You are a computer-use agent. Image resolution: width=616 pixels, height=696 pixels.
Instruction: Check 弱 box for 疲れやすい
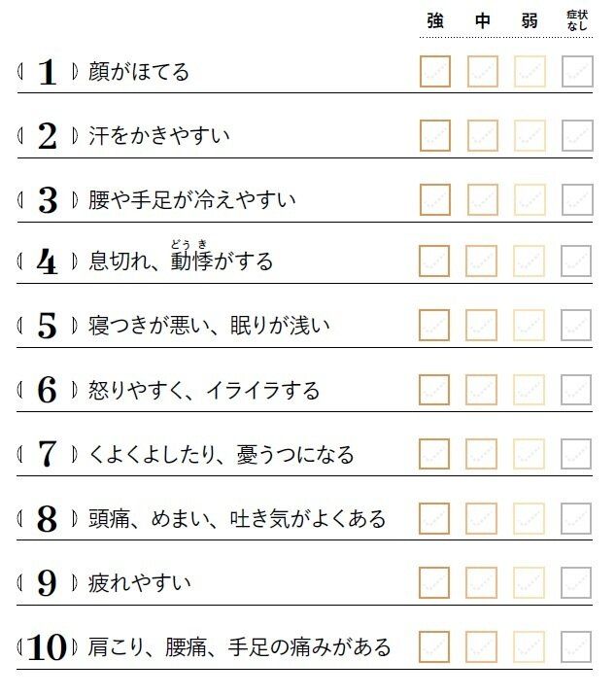pyautogui.click(x=530, y=582)
